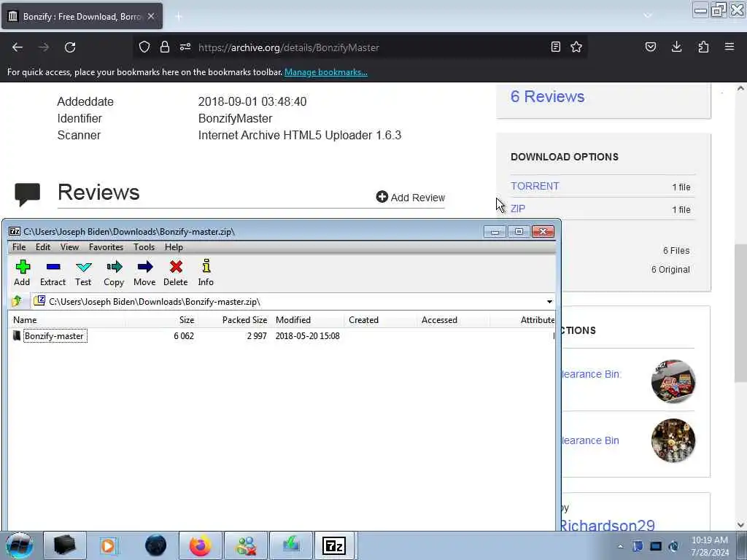Open second Clearance Bin thumbnail
The image size is (747, 560).
click(673, 440)
